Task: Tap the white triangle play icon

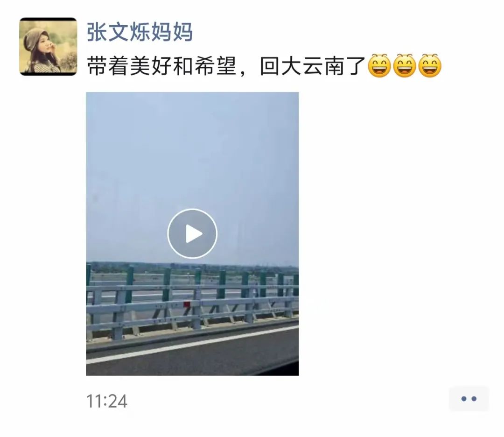Action: pos(194,234)
